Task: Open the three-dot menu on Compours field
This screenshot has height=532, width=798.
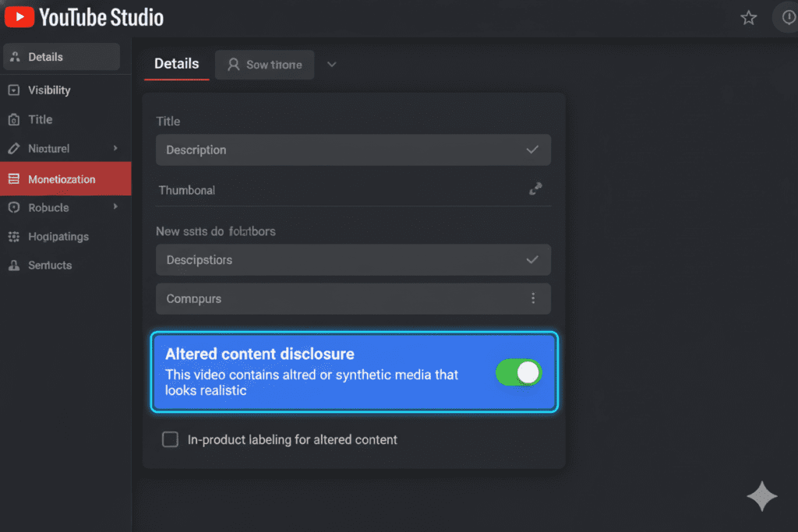Action: pos(533,298)
